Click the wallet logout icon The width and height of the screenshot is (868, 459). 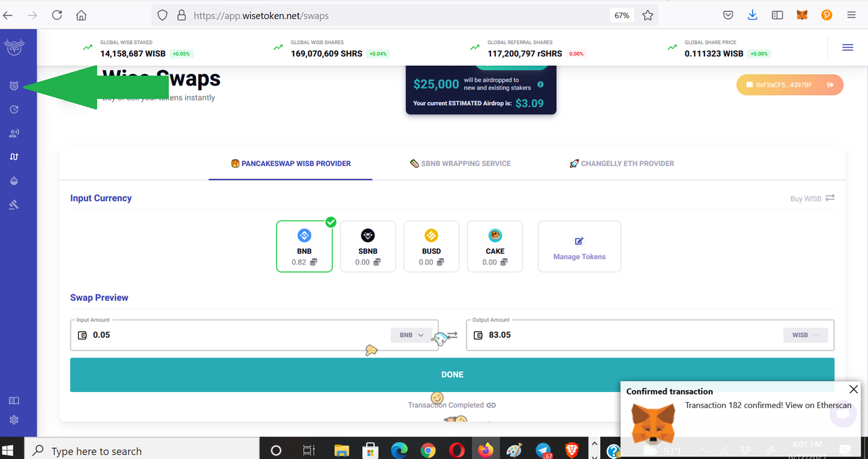(x=830, y=85)
